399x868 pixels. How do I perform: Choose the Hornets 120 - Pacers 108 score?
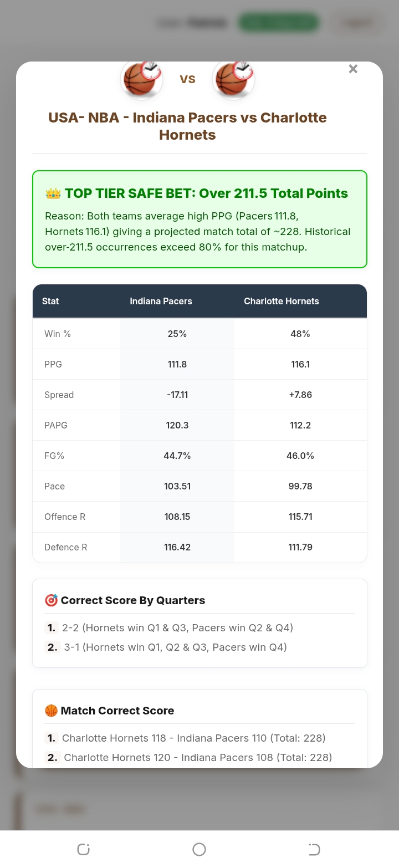point(198,758)
